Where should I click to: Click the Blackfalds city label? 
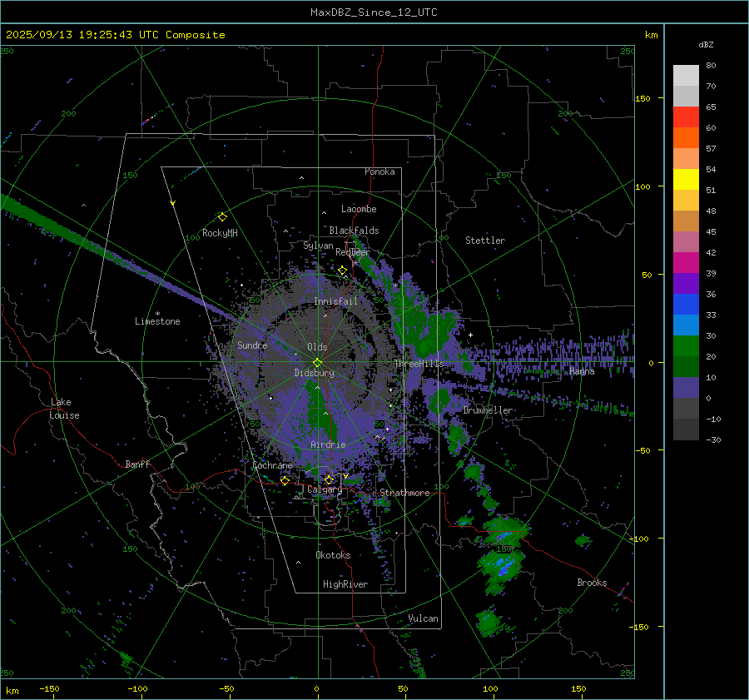click(354, 231)
